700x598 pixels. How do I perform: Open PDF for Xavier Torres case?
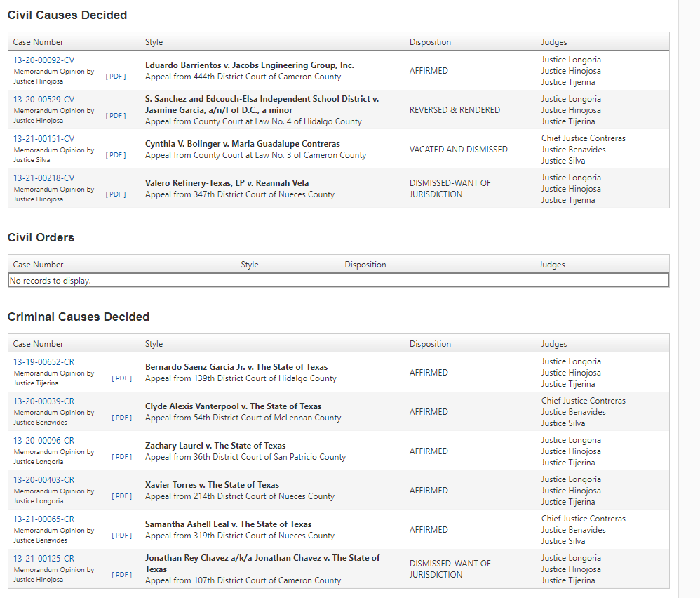click(121, 496)
